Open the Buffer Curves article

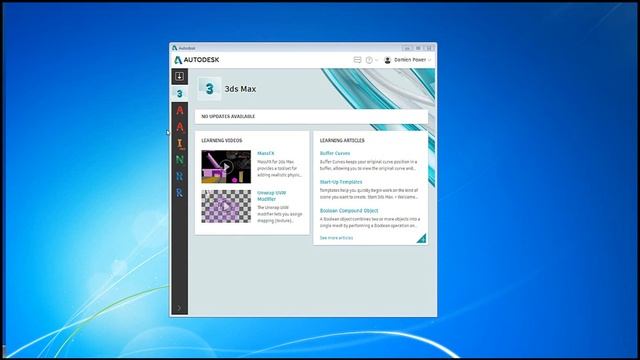coord(335,153)
